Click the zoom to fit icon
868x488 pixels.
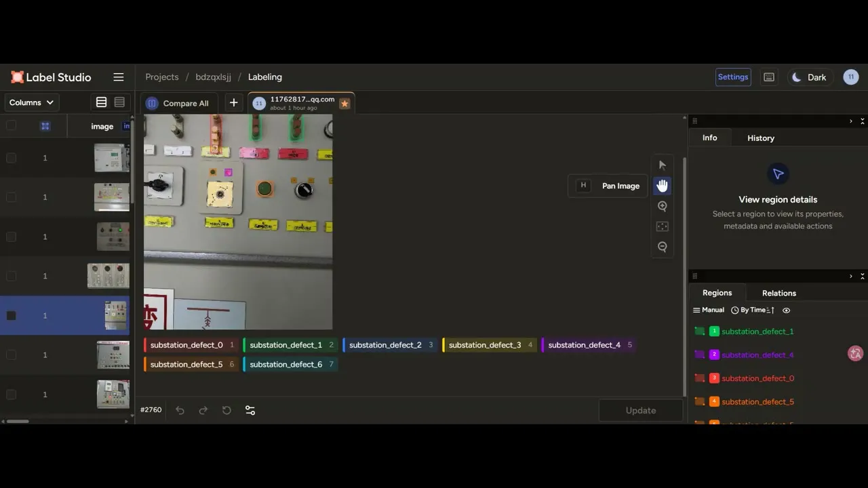(663, 226)
